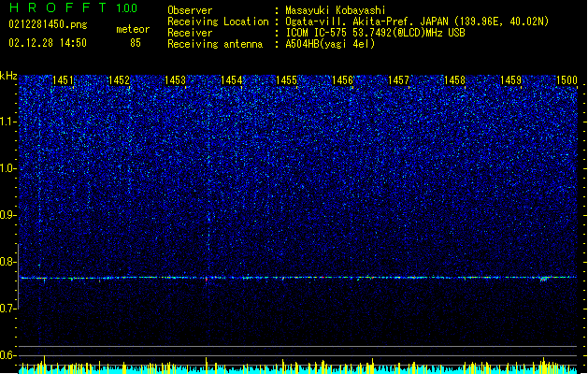Select the meteor count value 85
588x374 pixels.
tap(136, 43)
